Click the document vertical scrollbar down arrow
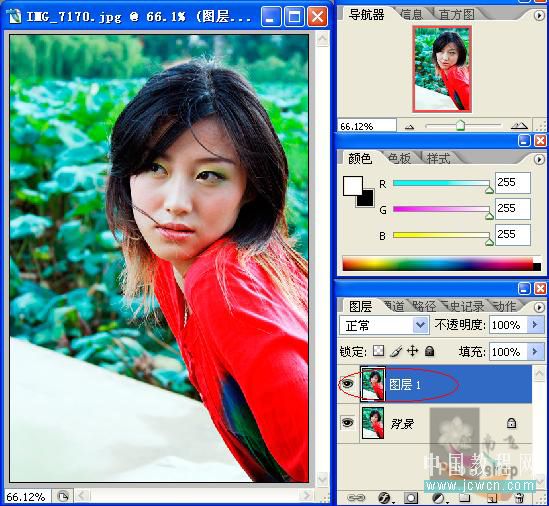Viewport: 549px width, 506px height. pyautogui.click(x=322, y=478)
